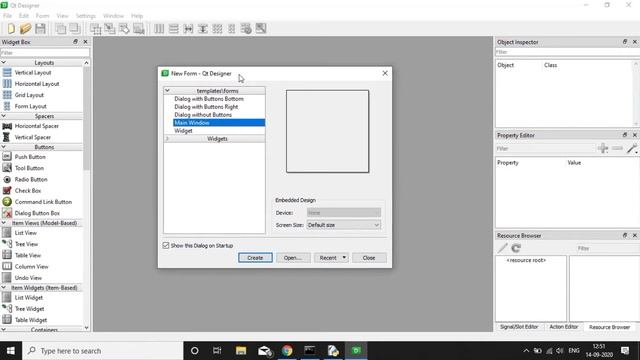640x360 pixels.
Task: Click the Open form toolbar icon
Action: [x=25, y=29]
